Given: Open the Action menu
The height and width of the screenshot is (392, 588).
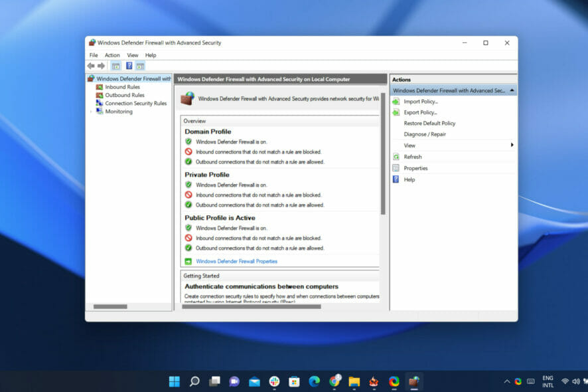Looking at the screenshot, I should pyautogui.click(x=112, y=55).
